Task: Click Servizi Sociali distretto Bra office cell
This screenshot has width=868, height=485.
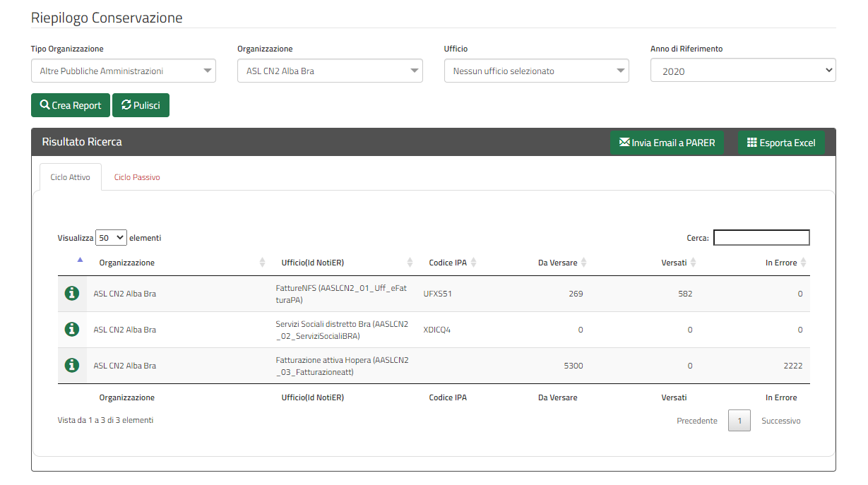Action: tap(343, 330)
